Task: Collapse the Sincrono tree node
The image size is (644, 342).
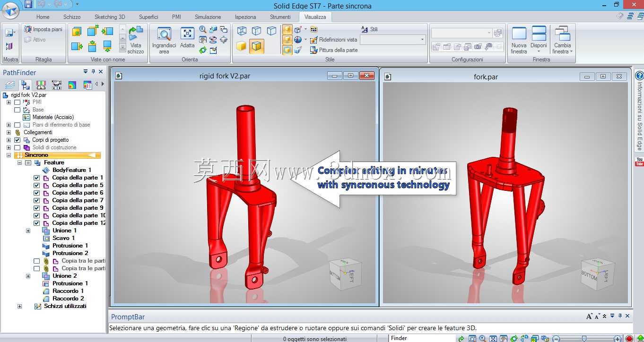Action: tap(9, 155)
